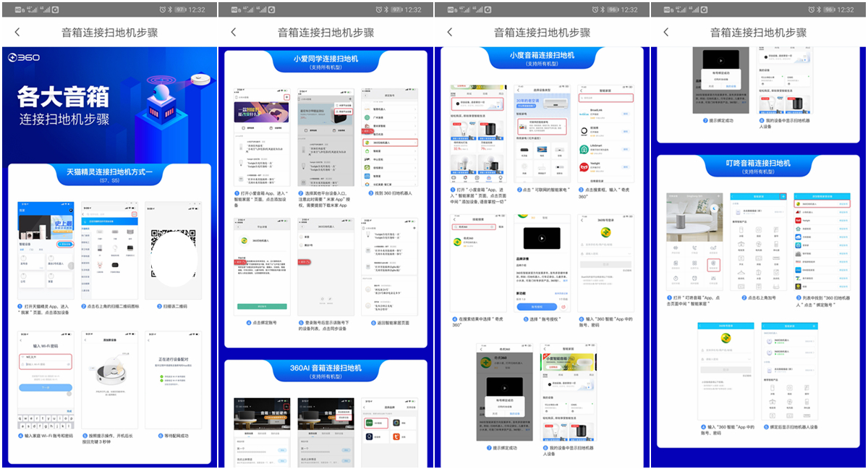
Task: Click the green 奇虎360 app icon in search results
Action: 457,242
